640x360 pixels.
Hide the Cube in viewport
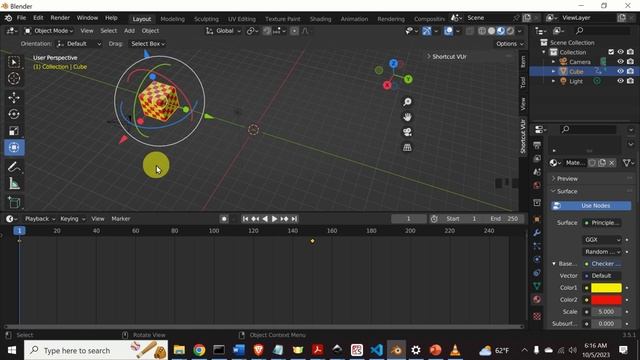click(x=620, y=71)
